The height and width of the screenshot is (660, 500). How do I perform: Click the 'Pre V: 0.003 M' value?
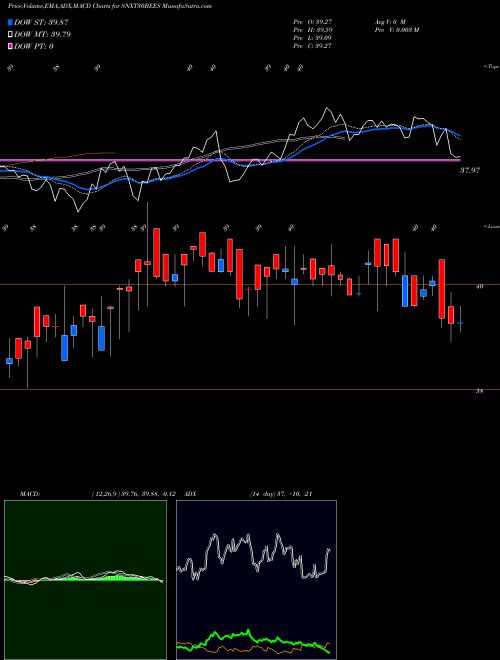pyautogui.click(x=396, y=30)
